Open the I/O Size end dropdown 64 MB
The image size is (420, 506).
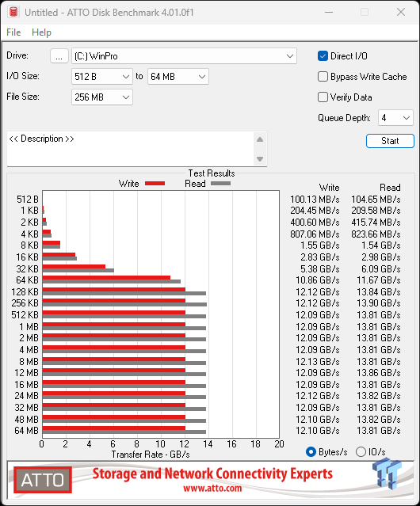tap(178, 77)
